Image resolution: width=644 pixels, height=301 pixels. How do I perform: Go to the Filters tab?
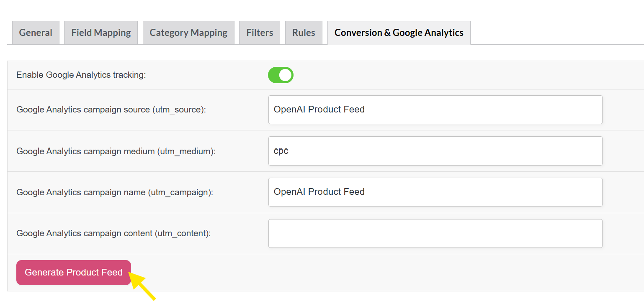[260, 33]
